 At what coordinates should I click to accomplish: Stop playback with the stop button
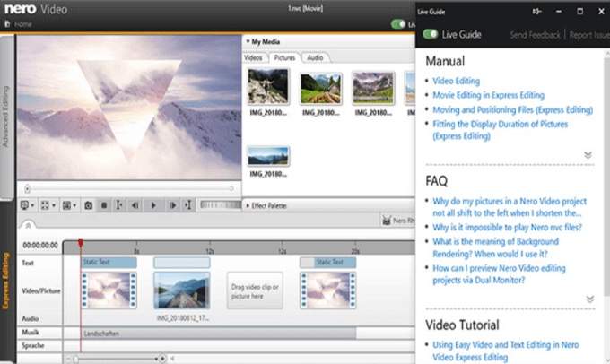[104, 205]
